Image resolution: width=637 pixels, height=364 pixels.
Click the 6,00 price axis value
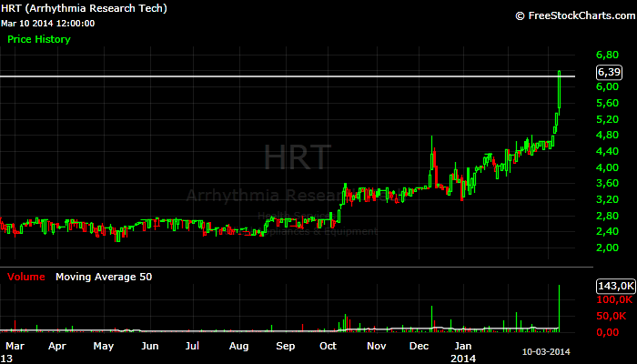tap(607, 86)
